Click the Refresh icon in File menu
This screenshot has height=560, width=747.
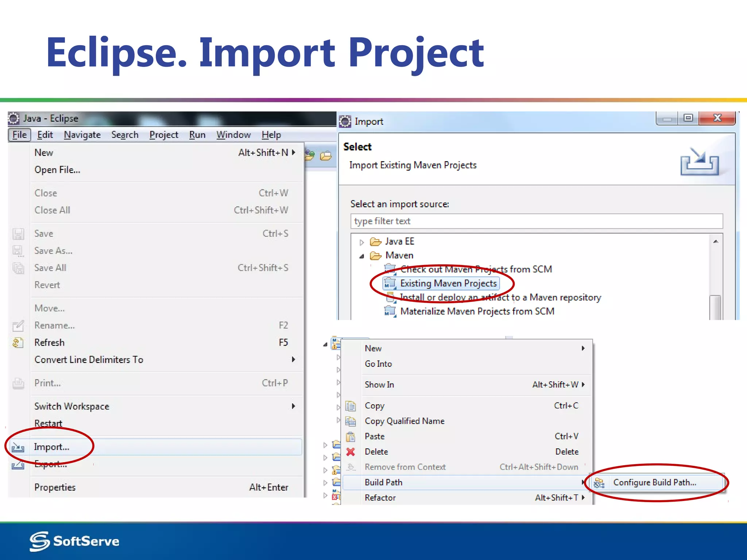[18, 343]
